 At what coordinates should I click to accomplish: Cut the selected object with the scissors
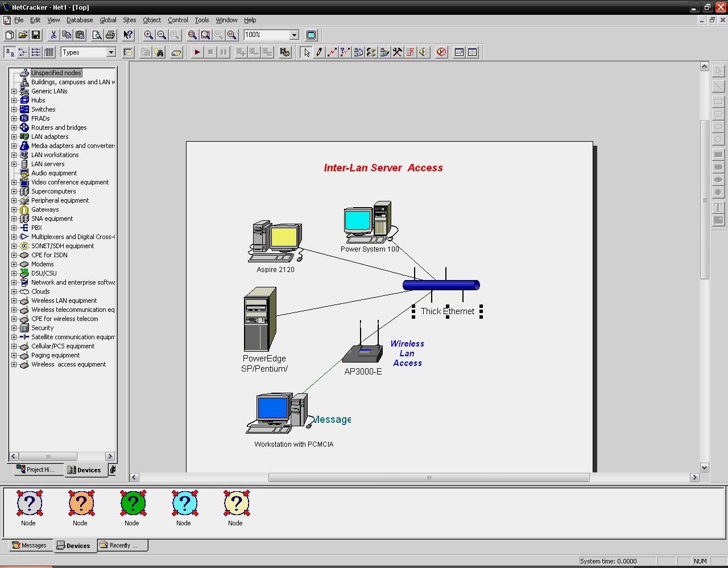tap(53, 35)
